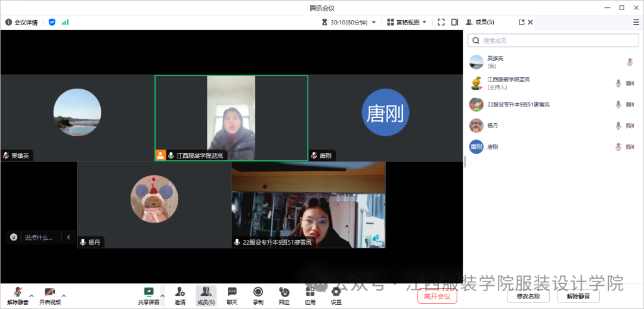644x309 pixels.
Task: Enter fullscreen mode via top bar icon
Action: (441, 22)
